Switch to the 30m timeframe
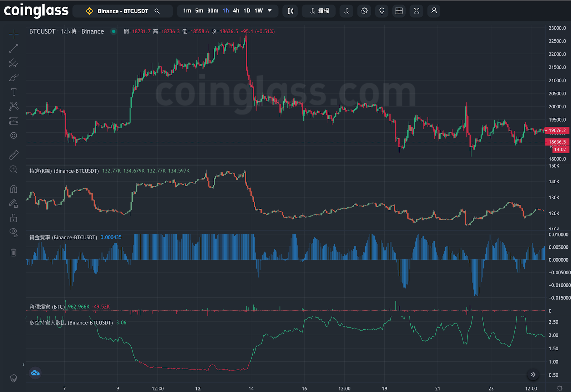Screen dimensions: 571x392 (x=213, y=11)
